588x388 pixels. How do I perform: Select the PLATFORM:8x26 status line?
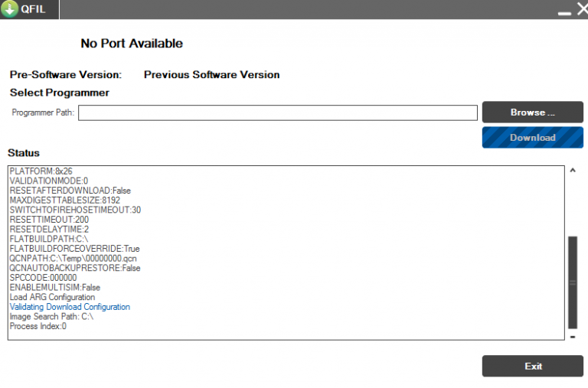[x=41, y=171]
